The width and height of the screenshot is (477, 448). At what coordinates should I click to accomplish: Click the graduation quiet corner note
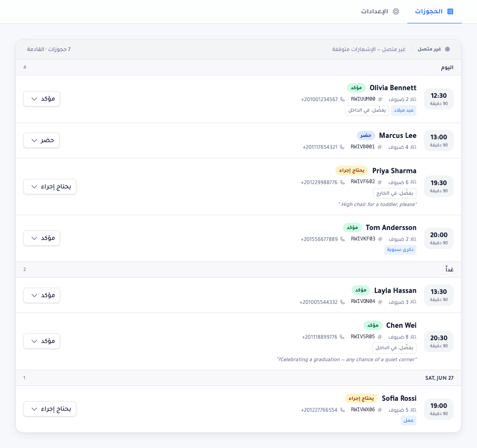(x=347, y=359)
